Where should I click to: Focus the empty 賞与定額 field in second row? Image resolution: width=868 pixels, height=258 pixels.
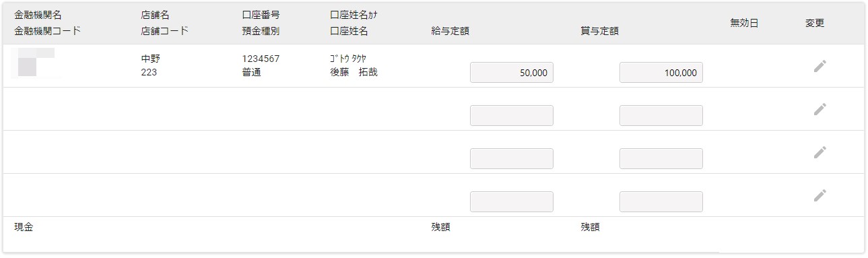661,116
